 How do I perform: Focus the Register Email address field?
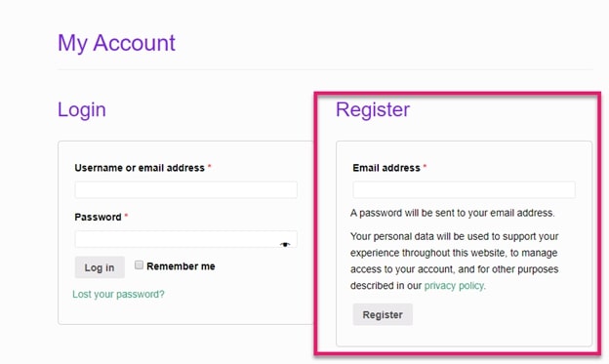[465, 190]
